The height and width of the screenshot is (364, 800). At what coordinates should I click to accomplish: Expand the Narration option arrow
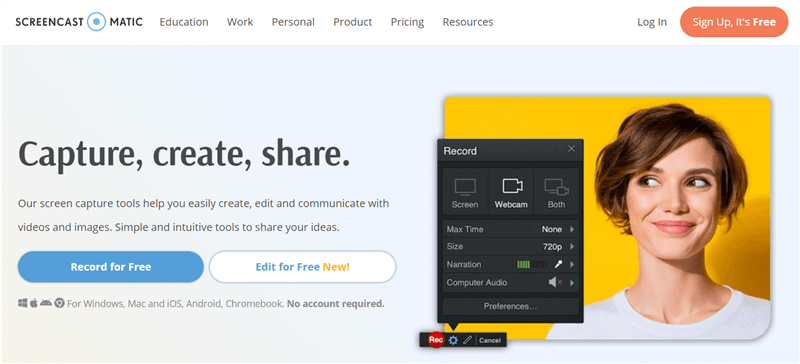(572, 264)
